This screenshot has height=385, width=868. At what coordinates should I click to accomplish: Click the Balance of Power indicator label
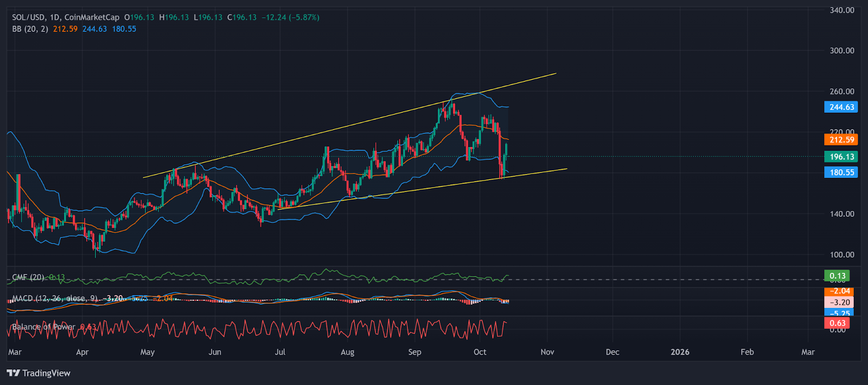pos(43,326)
